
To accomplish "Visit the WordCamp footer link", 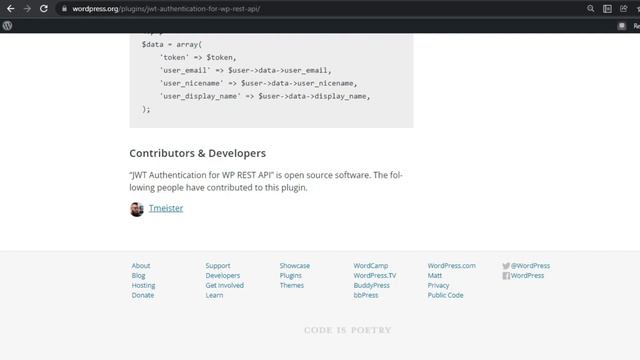I will (x=371, y=266).
